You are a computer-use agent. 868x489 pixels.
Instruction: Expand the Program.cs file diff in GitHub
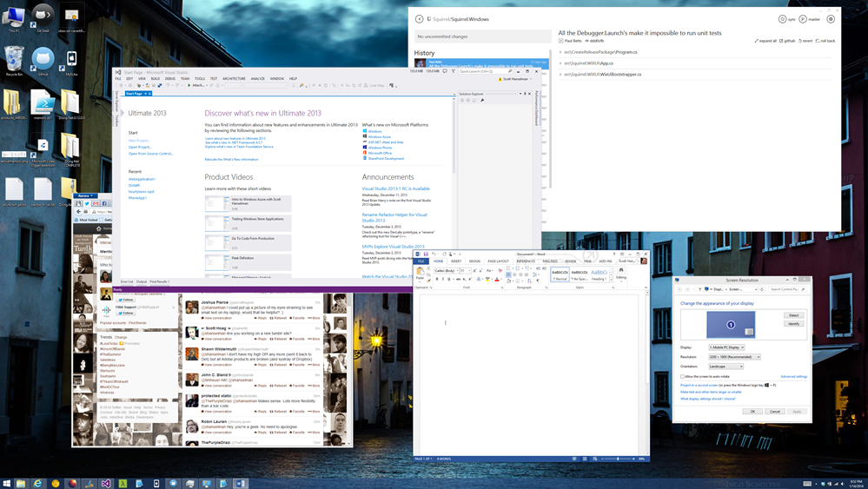(560, 52)
